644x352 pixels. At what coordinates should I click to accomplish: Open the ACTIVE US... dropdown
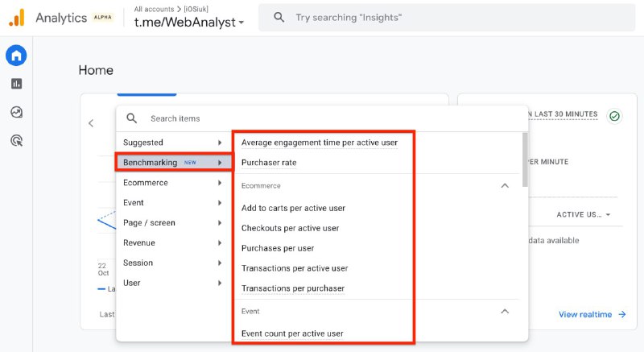(x=583, y=214)
